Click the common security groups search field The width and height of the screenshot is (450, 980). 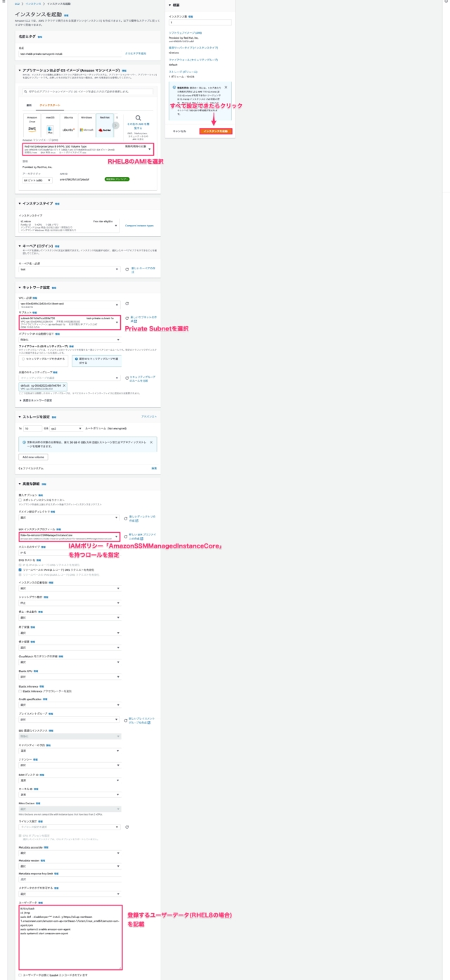coord(70,378)
